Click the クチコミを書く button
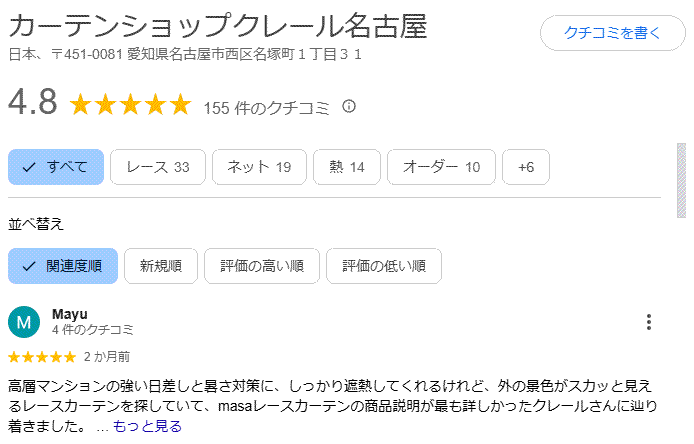Screen dimensions: 694x444 point(613,33)
